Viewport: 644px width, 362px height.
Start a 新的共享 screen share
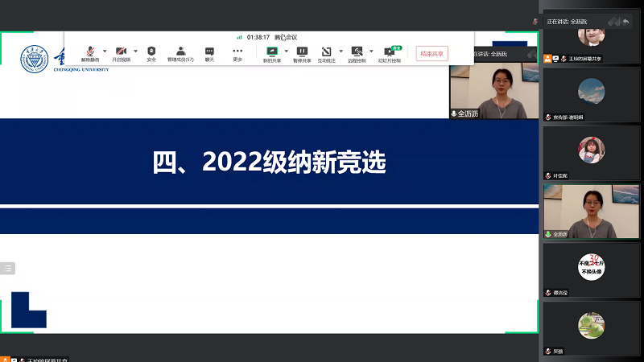272,53
